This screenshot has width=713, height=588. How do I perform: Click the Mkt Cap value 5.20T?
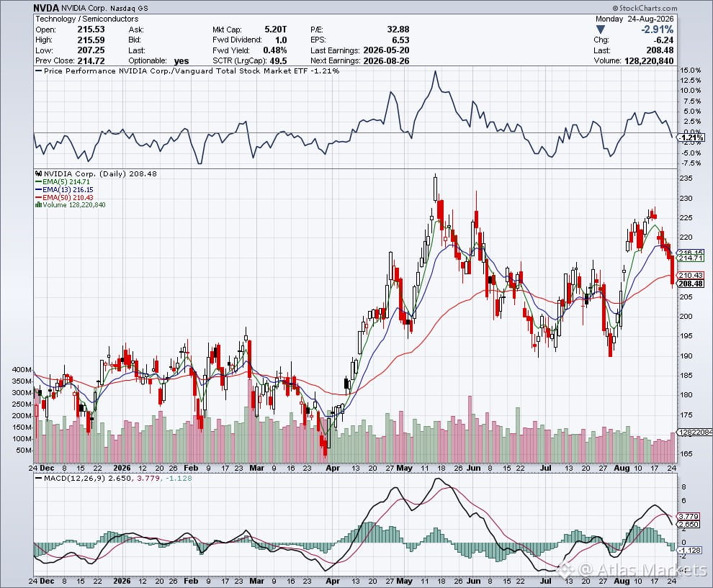click(x=276, y=30)
